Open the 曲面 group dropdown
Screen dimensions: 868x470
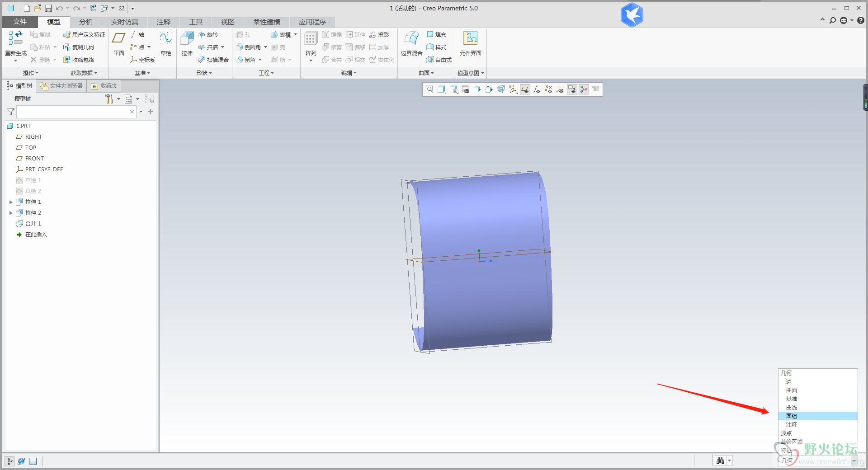(x=426, y=73)
